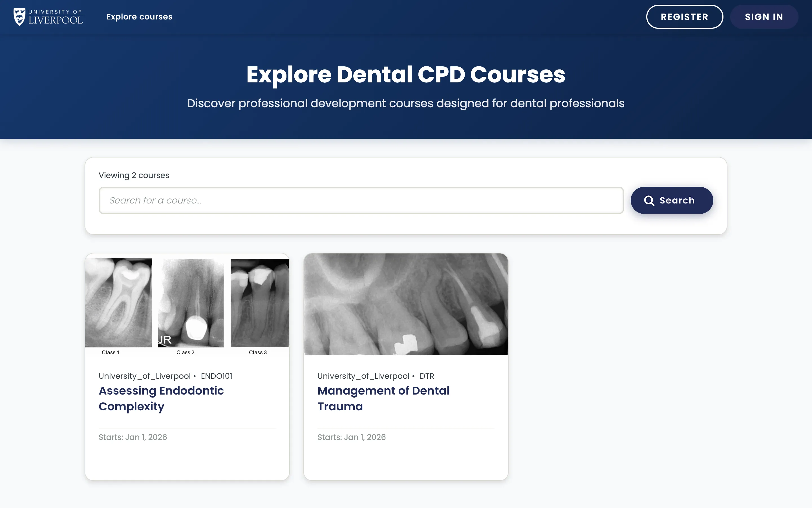Click the start date under Management of Dental Trauma
Screen dimensions: 812x508
352,437
